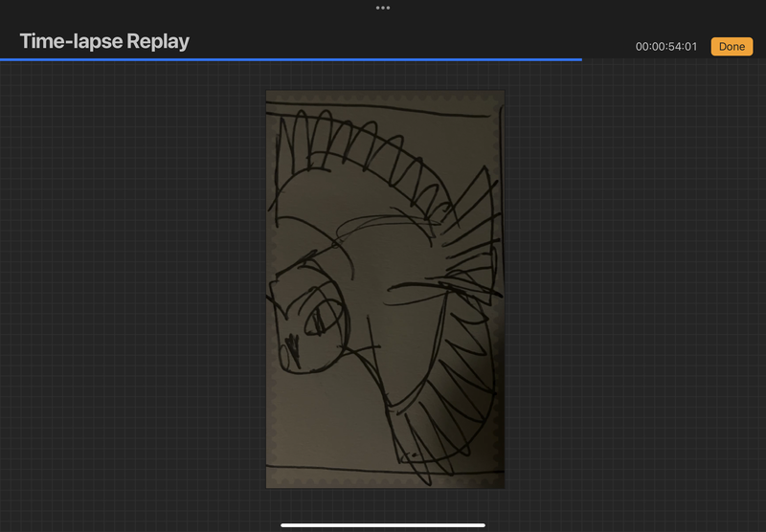Image resolution: width=766 pixels, height=532 pixels.
Task: Tap the Time-lapse Replay title
Action: coord(104,41)
